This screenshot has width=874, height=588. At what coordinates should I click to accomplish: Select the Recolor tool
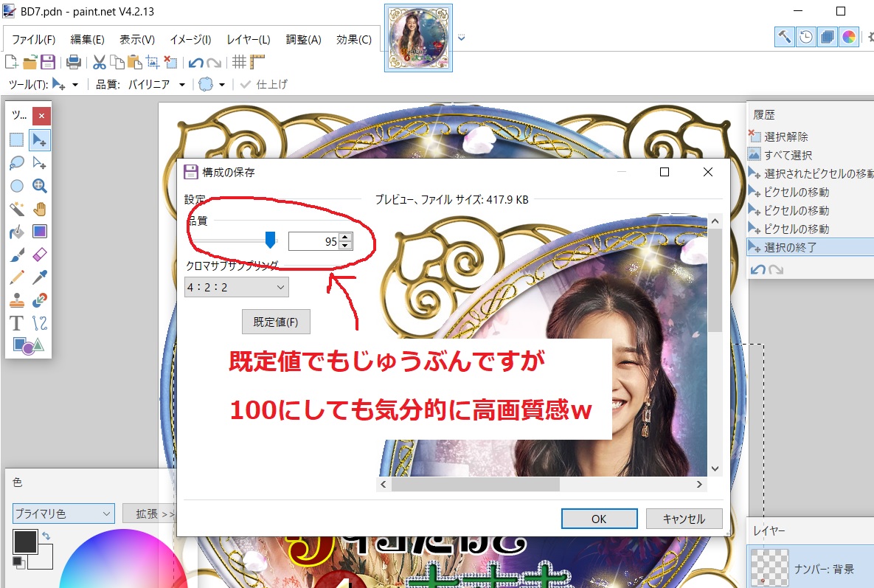(x=39, y=300)
